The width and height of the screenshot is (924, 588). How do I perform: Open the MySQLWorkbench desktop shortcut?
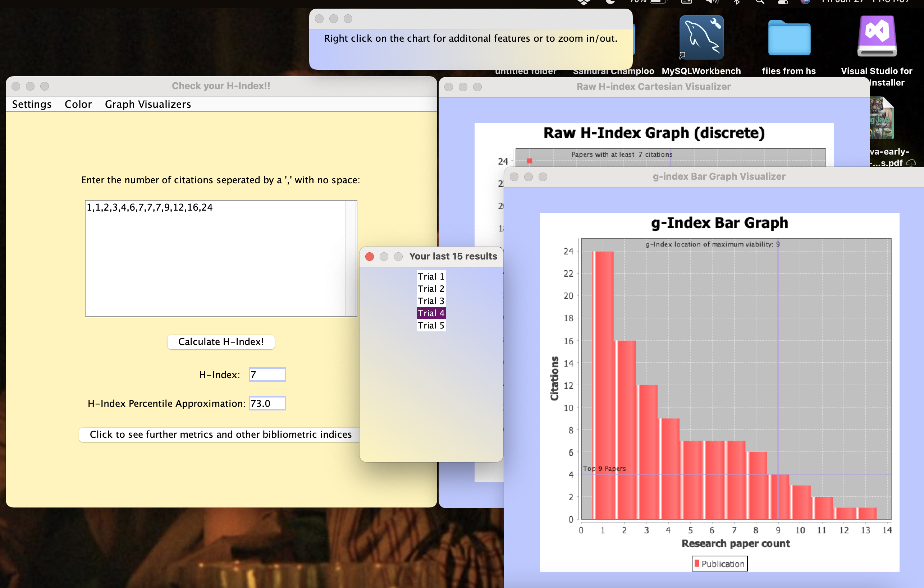point(701,38)
